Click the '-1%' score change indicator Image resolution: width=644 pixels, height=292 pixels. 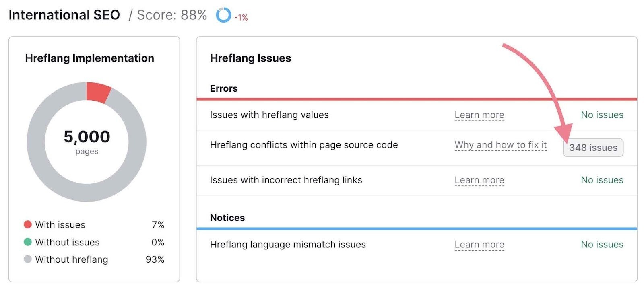pos(241,18)
